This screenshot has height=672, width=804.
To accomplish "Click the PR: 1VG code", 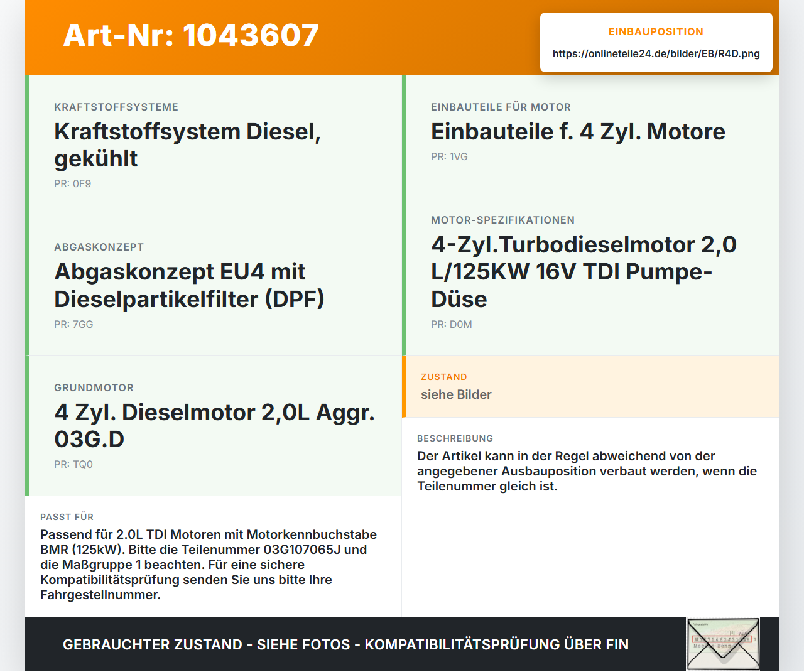I will 449,157.
